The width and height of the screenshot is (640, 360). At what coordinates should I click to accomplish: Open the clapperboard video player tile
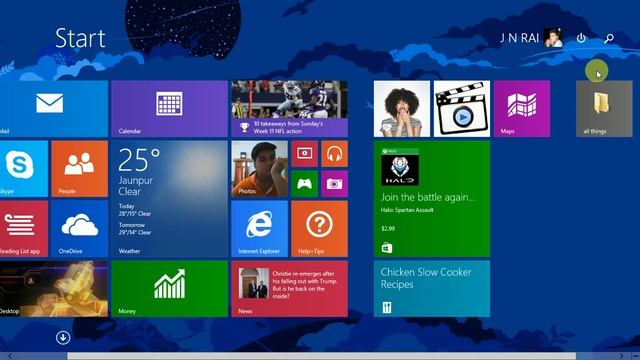point(462,109)
